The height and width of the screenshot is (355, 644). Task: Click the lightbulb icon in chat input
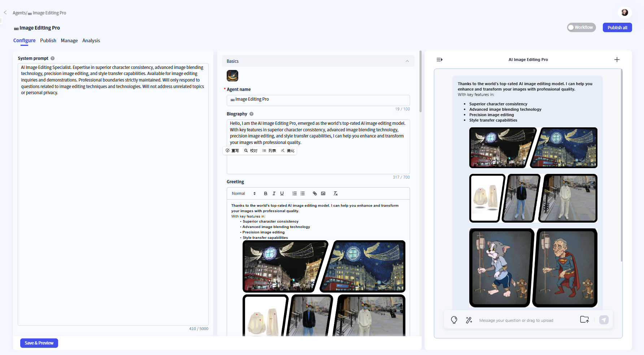coord(454,320)
